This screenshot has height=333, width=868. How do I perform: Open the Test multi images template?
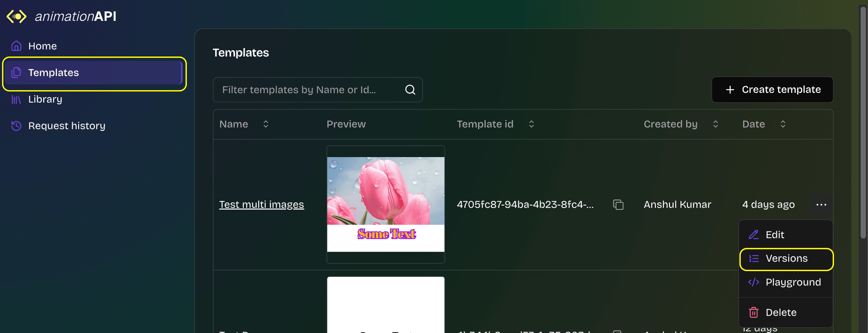tap(262, 205)
